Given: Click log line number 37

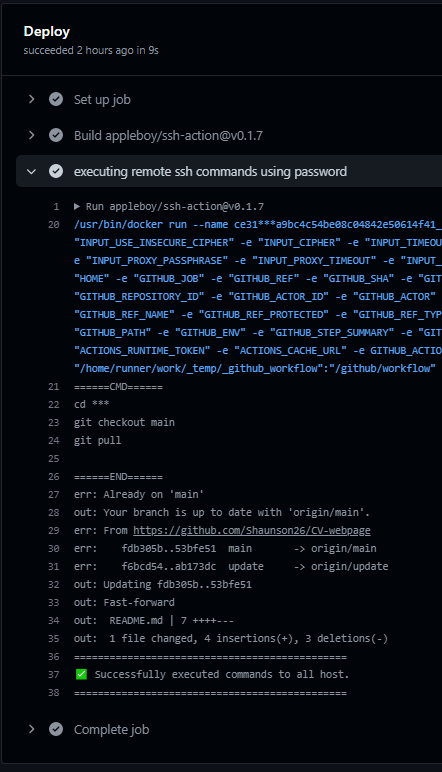Looking at the screenshot, I should click(x=54, y=675).
